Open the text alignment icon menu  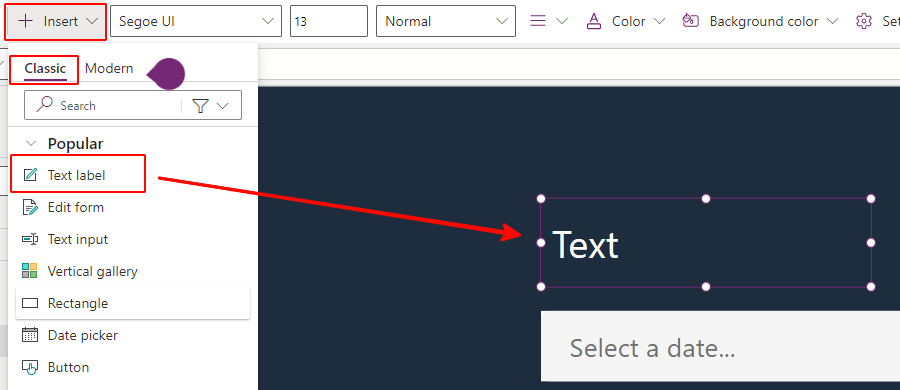click(x=548, y=21)
